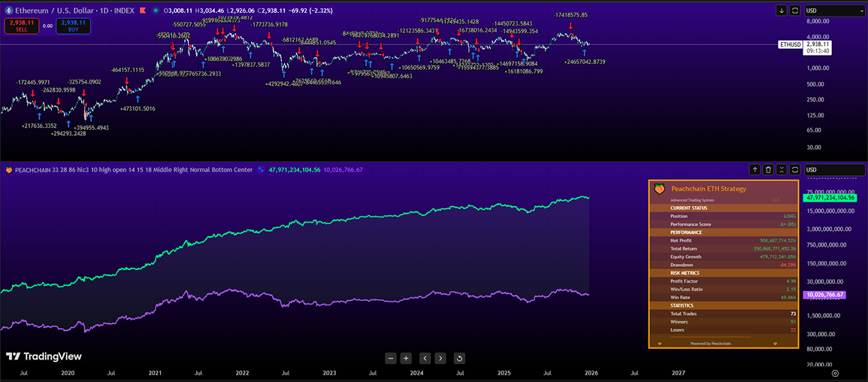This screenshot has height=382, width=868.
Task: Zoom out the chart with minus button
Action: click(x=391, y=359)
